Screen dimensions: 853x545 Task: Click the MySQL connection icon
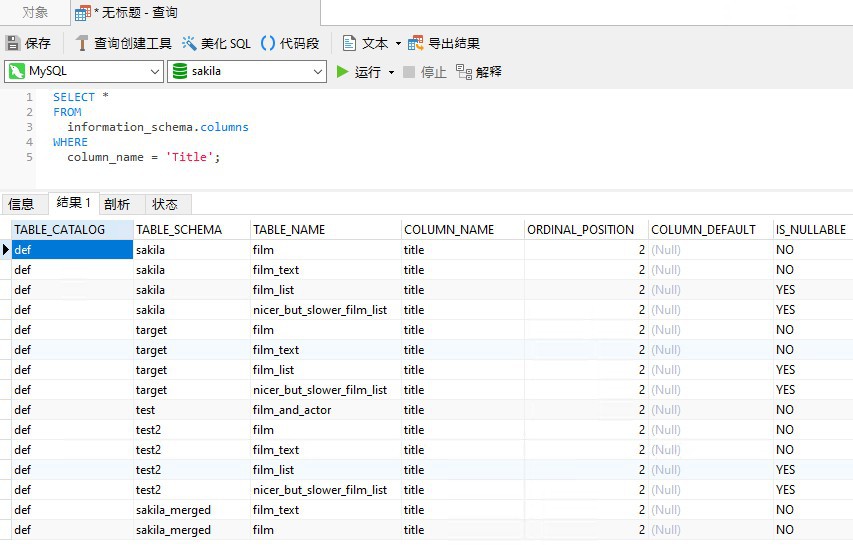click(17, 71)
